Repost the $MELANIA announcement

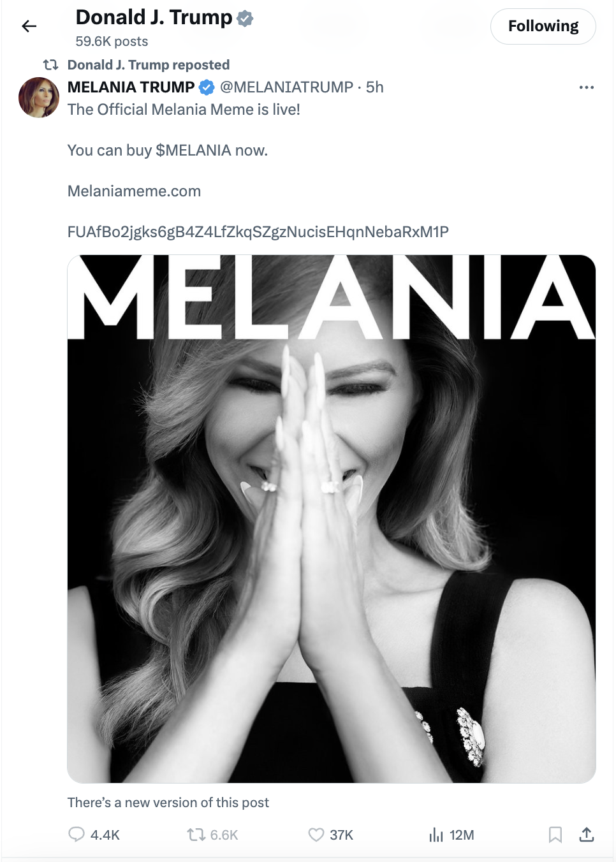tap(196, 834)
